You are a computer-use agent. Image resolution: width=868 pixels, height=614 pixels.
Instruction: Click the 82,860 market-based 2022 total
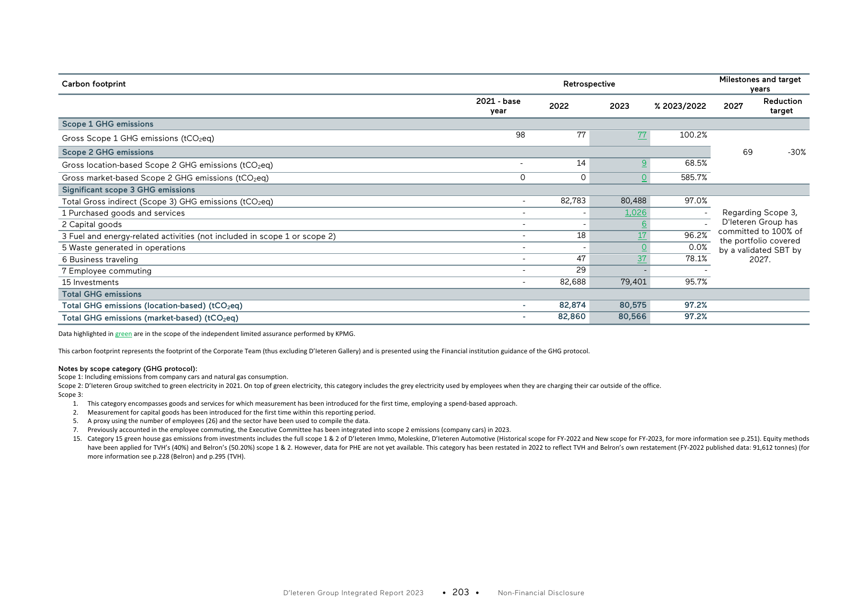572,317
